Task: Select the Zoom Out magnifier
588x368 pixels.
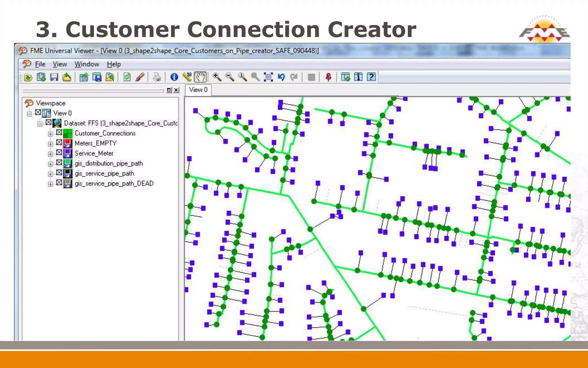Action: coord(230,77)
